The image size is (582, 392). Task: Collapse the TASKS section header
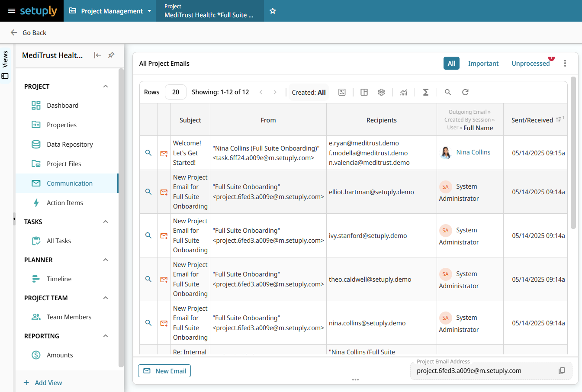105,222
